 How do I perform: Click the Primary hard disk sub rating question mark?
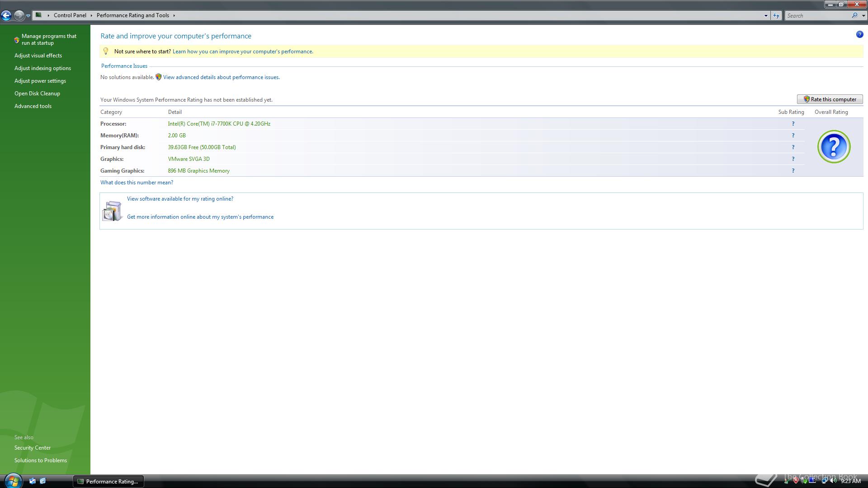point(793,147)
